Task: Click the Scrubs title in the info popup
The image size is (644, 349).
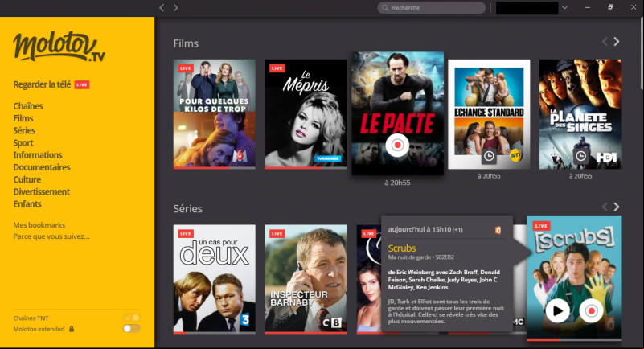Action: pos(402,248)
